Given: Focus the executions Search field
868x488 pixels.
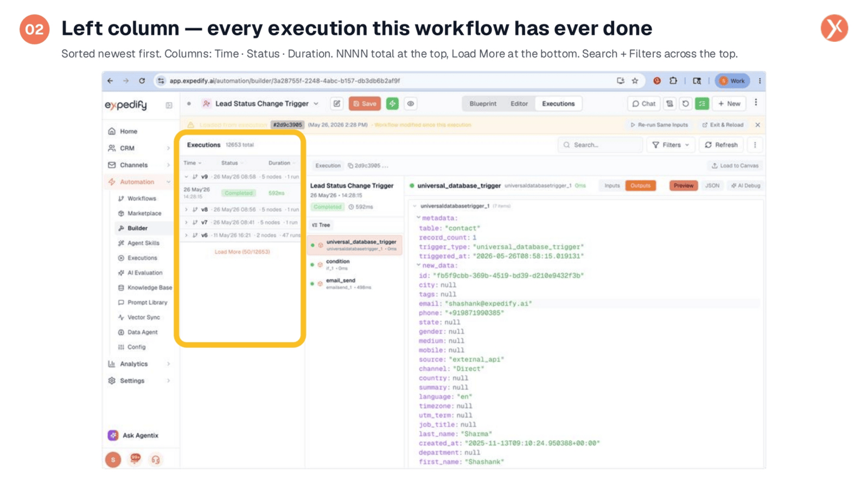Looking at the screenshot, I should [600, 145].
